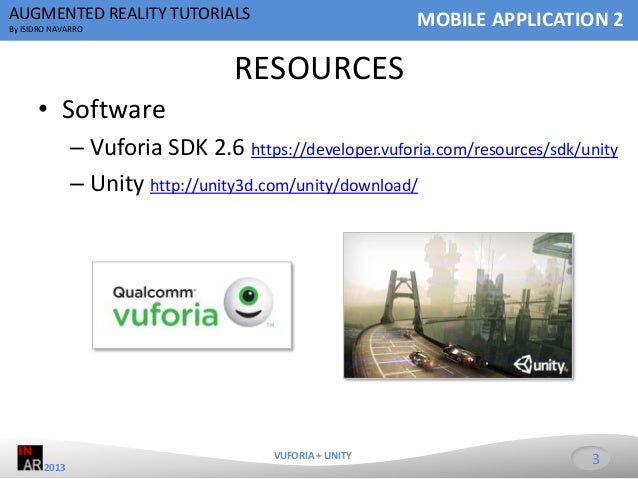This screenshot has width=638, height=479.
Task: Click the MOBILE APPLICATION 2 heading
Action: 520,20
